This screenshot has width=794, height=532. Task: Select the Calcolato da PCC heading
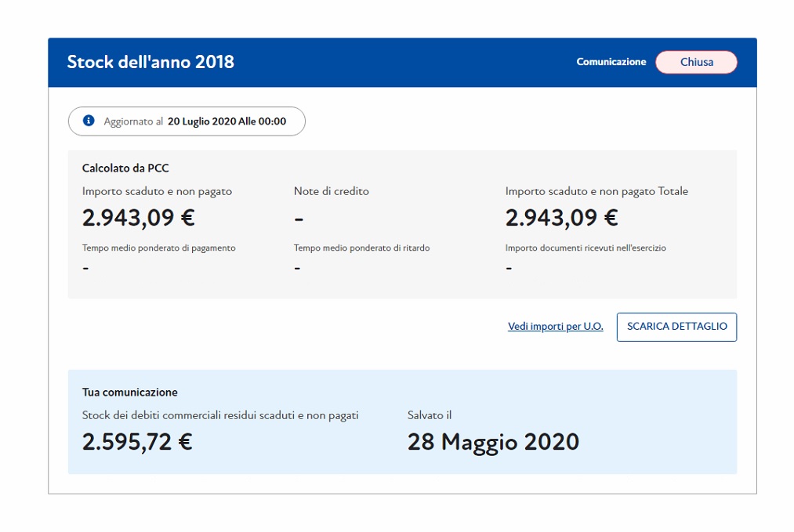coord(125,168)
